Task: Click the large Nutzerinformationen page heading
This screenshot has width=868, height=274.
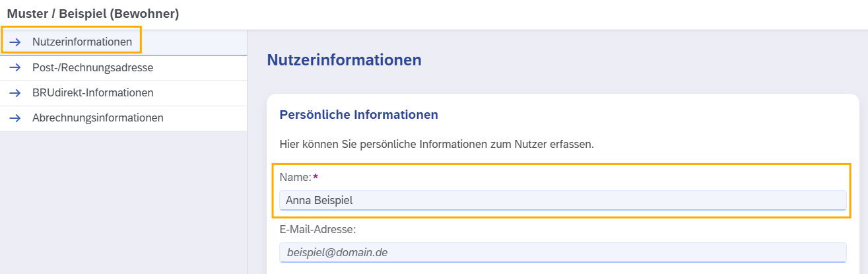Action: [344, 60]
